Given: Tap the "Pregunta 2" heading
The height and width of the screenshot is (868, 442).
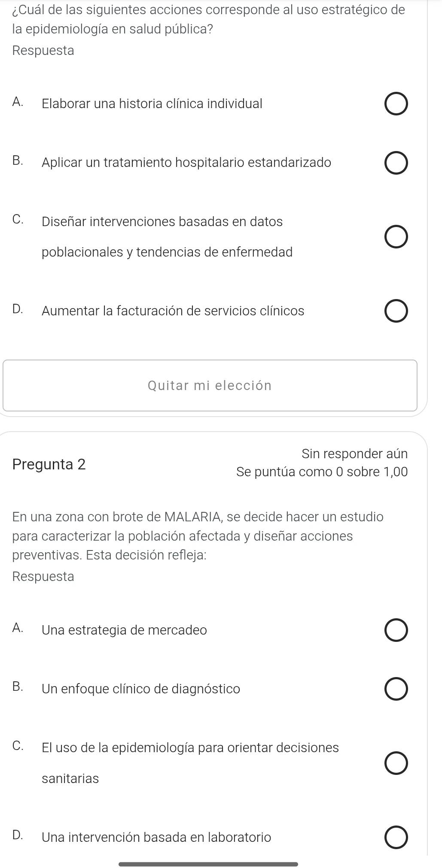Looking at the screenshot, I should click(49, 464).
